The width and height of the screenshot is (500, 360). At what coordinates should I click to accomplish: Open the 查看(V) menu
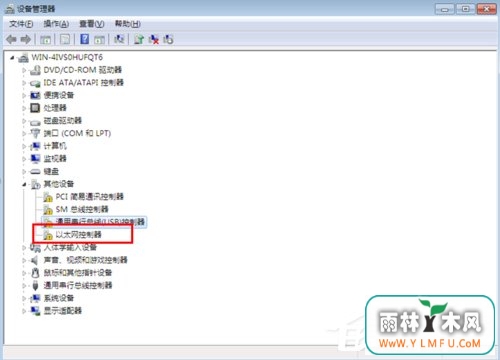click(x=92, y=24)
